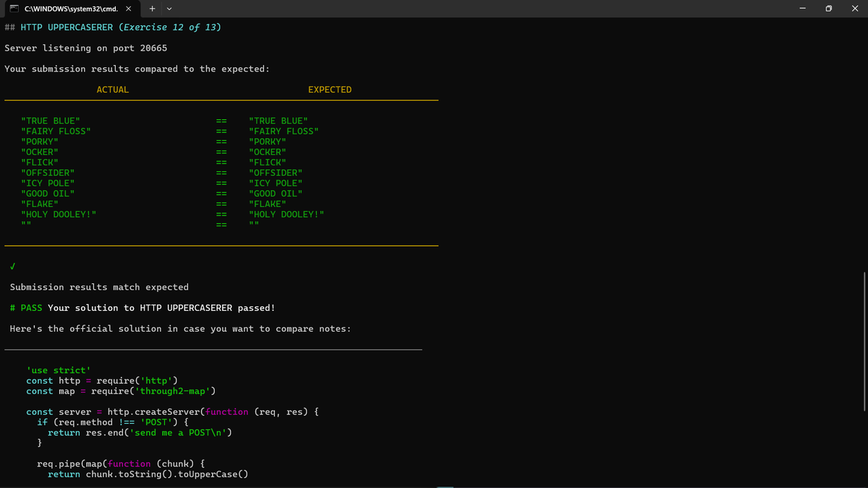868x488 pixels.
Task: Click "ICY POLE" in the actual column
Action: pos(48,184)
